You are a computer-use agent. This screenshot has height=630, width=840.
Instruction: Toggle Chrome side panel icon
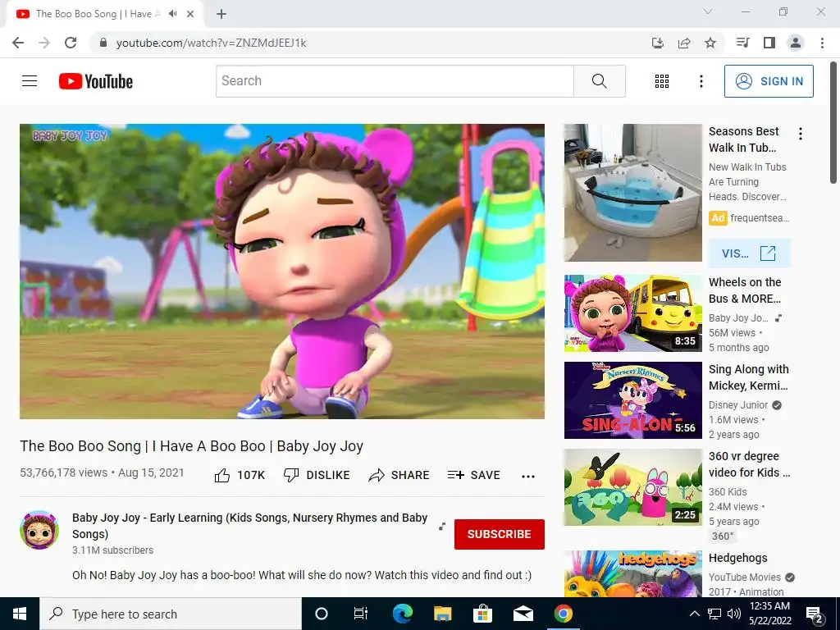pyautogui.click(x=769, y=43)
